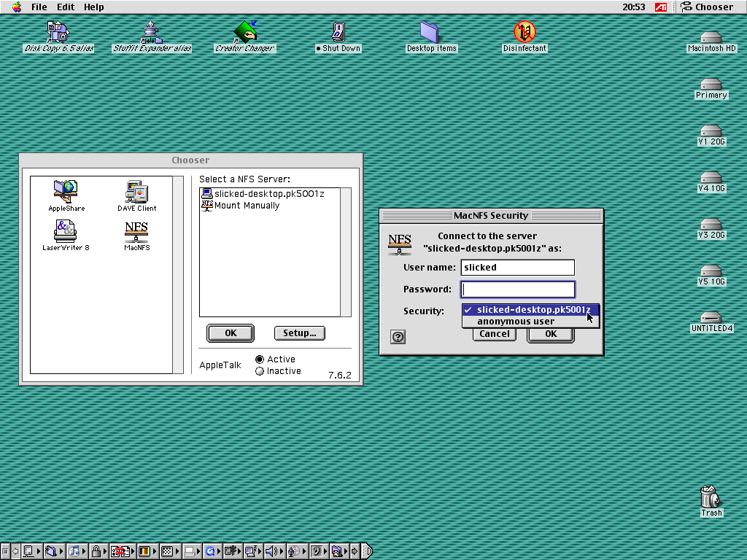Click the 20:53 clock in the menu bar
This screenshot has width=747, height=560.
click(634, 7)
